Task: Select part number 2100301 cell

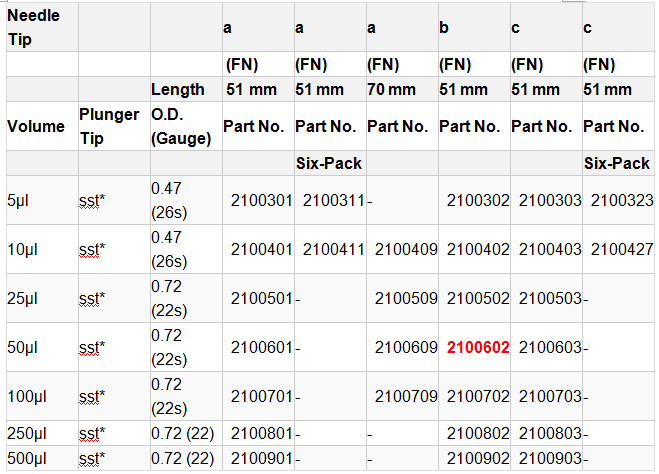Action: 261,200
